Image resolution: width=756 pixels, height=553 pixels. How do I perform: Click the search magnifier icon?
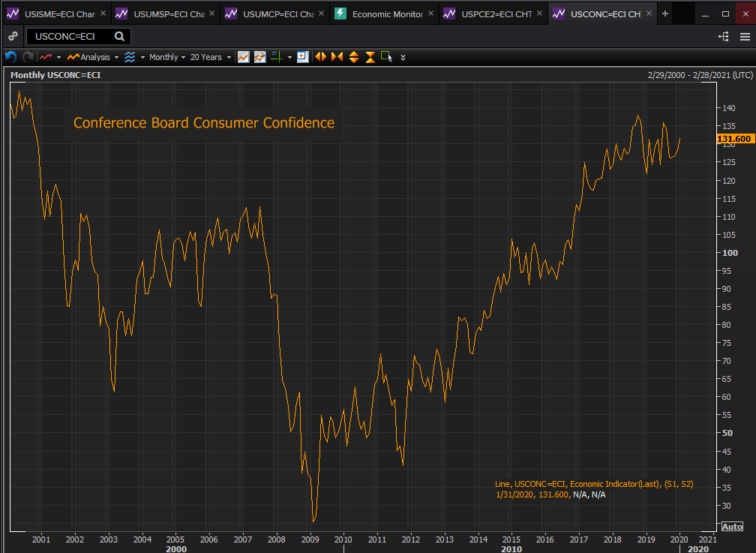pos(119,36)
